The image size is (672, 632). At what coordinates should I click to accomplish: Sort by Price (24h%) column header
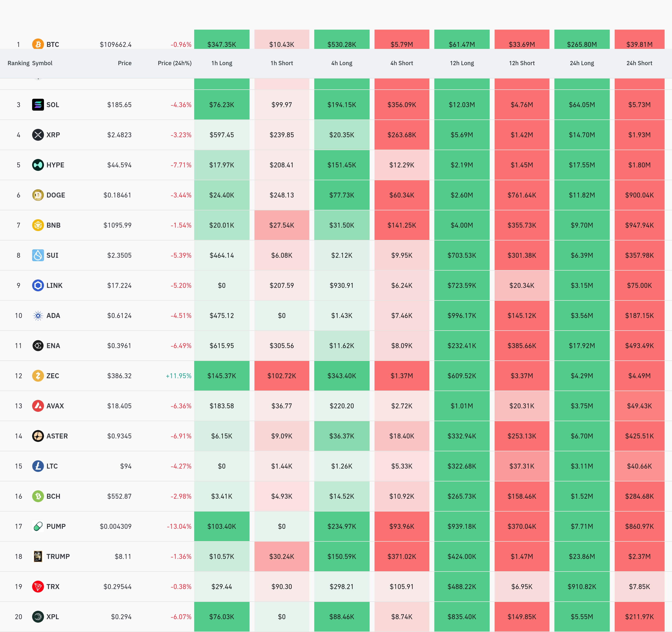coord(174,63)
